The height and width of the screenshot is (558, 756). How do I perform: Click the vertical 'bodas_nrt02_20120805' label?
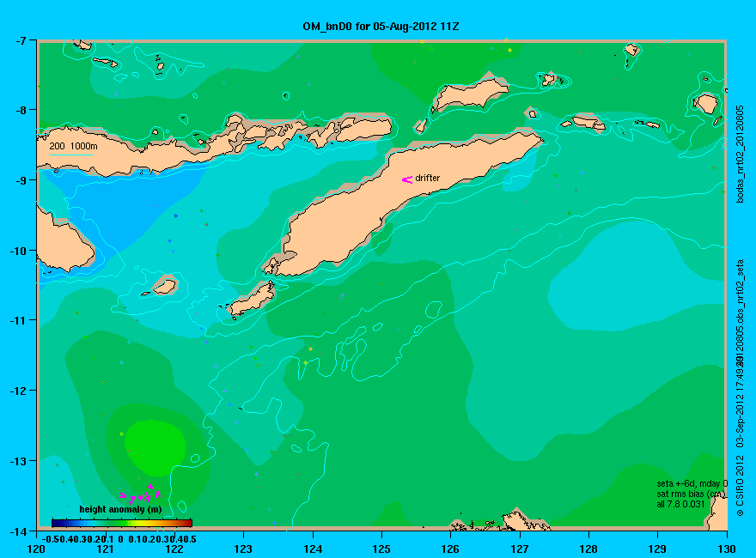[740, 155]
